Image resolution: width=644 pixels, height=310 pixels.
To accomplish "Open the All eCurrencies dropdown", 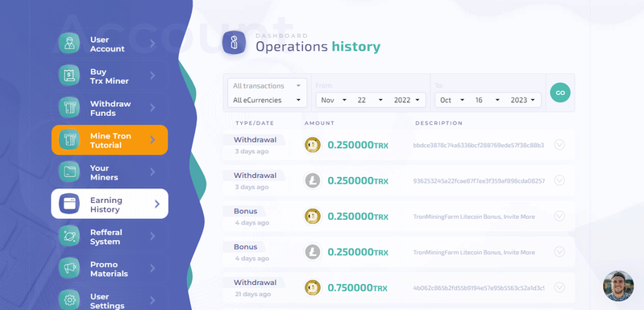I will click(267, 100).
